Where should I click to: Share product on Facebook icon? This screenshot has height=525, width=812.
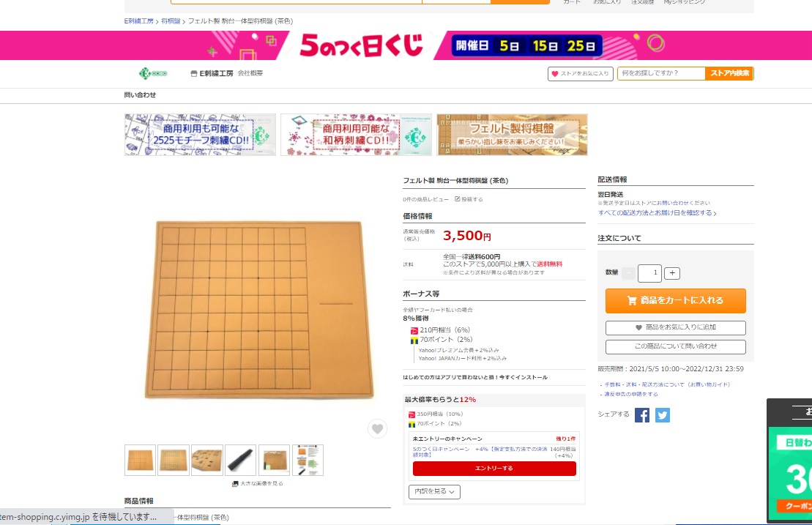pos(641,415)
